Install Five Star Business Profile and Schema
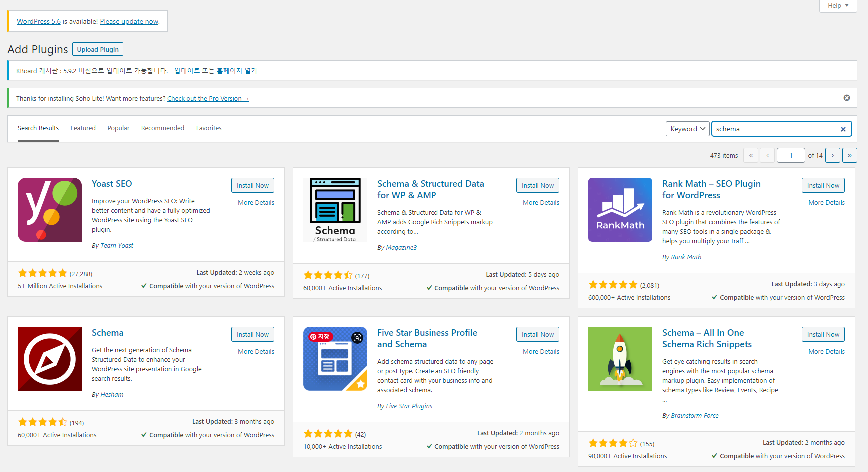 click(538, 334)
